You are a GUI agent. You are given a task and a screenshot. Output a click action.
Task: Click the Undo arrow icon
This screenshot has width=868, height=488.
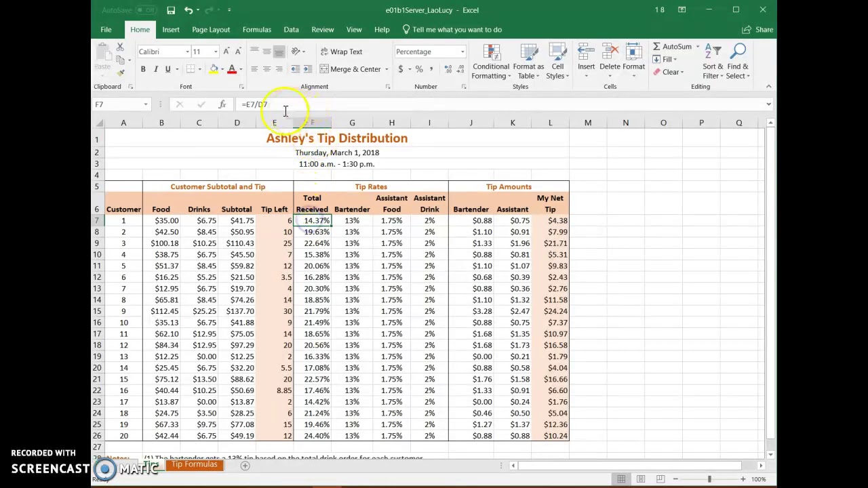pyautogui.click(x=188, y=10)
